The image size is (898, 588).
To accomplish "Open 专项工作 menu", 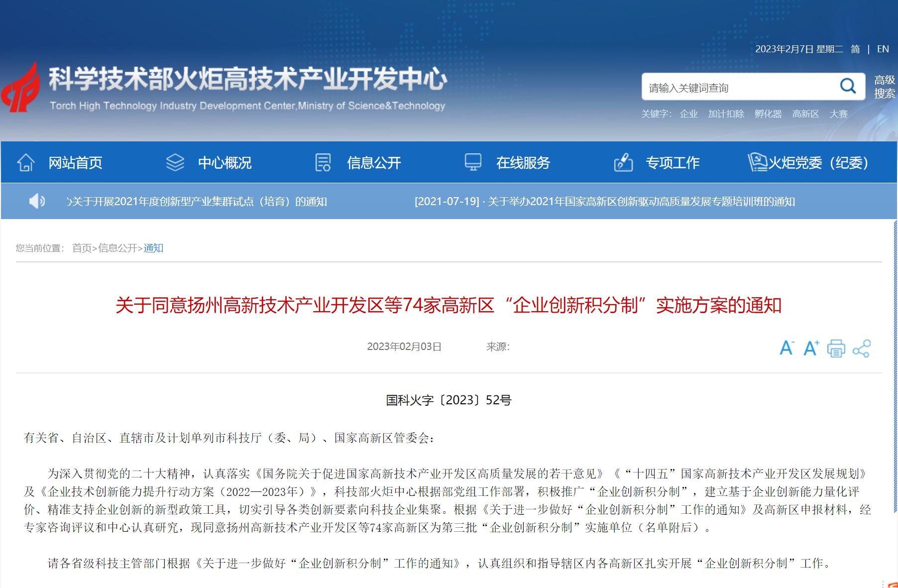I will click(x=673, y=163).
